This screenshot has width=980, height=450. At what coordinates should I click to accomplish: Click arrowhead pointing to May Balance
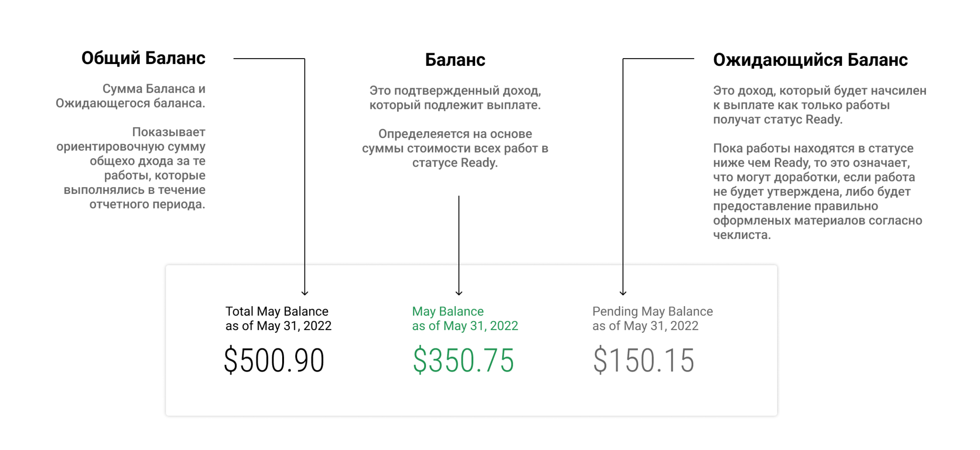point(459,293)
